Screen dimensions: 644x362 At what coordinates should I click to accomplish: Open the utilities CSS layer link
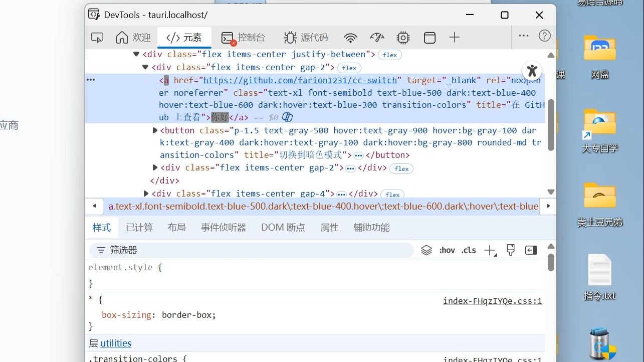click(116, 343)
